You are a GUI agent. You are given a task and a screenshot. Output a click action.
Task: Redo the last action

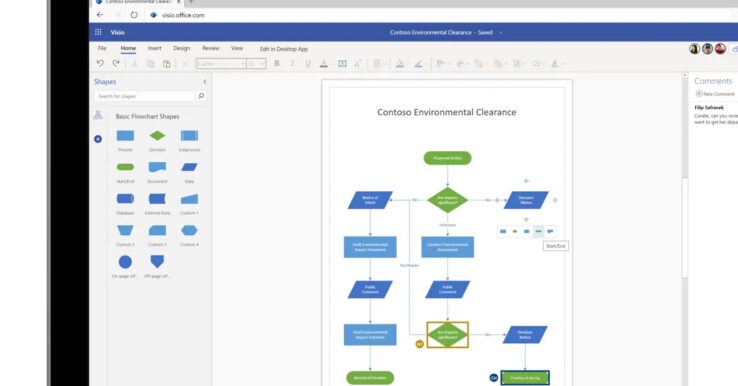point(116,63)
